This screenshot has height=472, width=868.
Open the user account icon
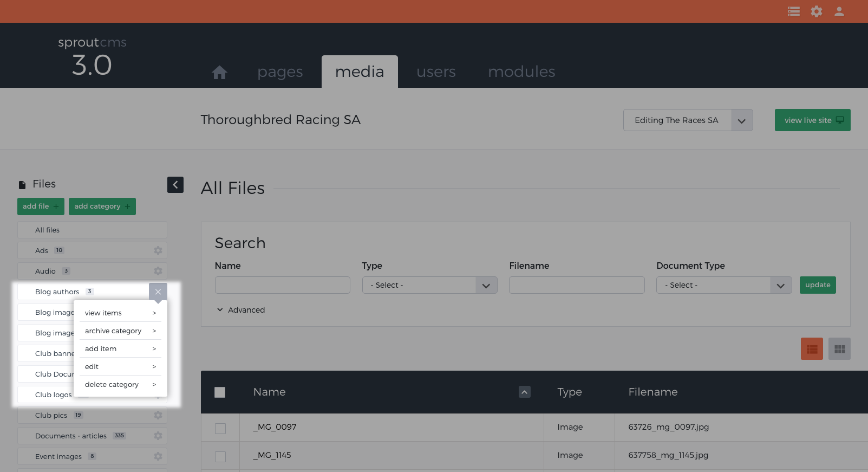[839, 11]
